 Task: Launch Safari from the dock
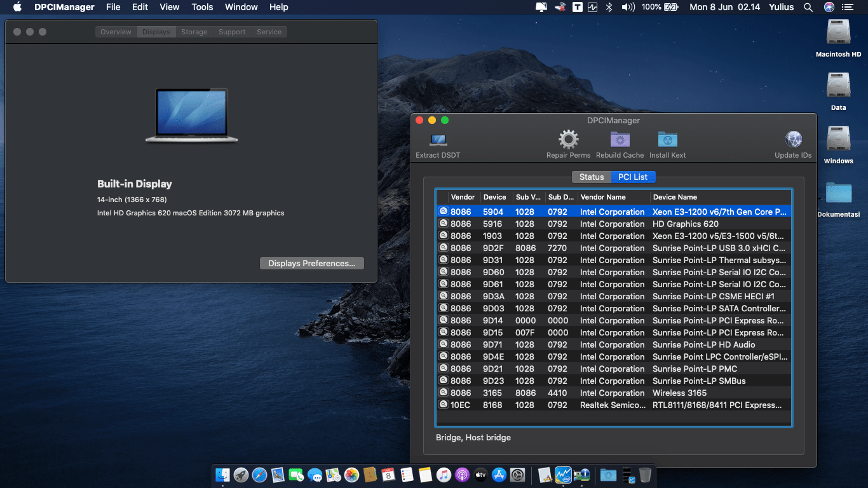pyautogui.click(x=259, y=475)
